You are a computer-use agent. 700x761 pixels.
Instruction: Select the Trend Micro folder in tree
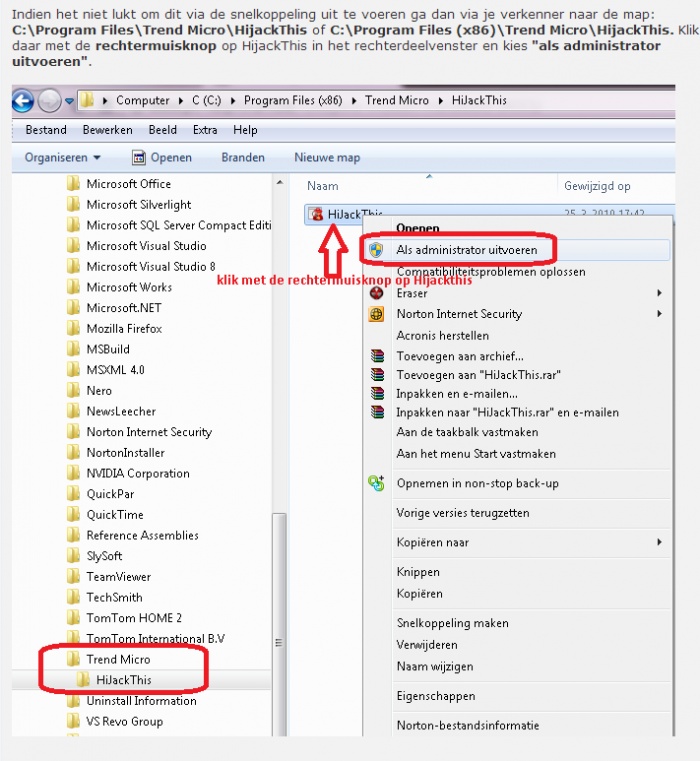118,660
